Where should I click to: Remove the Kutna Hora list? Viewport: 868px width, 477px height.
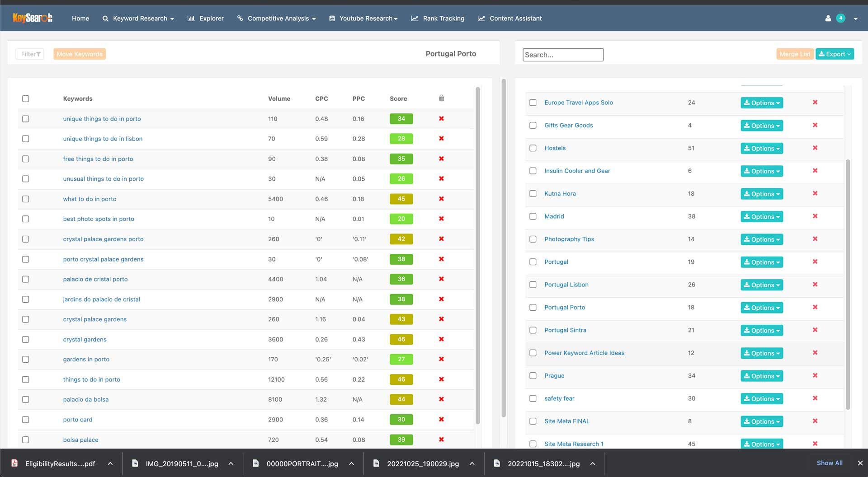815,193
